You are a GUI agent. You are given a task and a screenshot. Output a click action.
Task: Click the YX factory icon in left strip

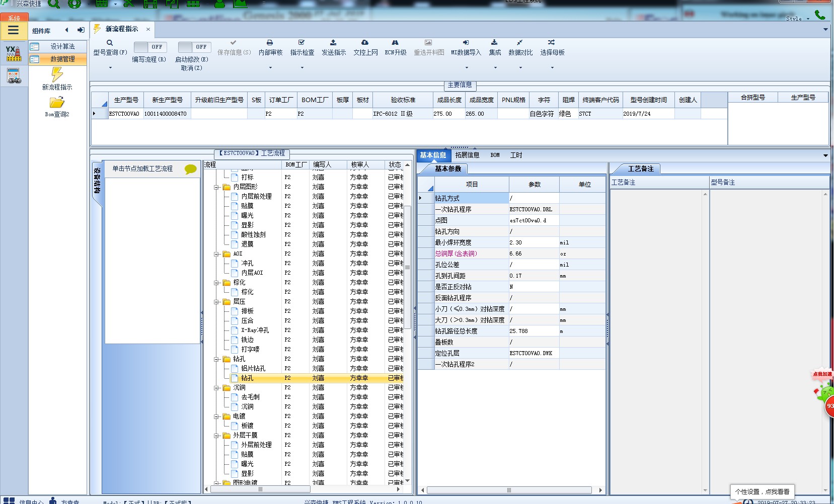[14, 53]
